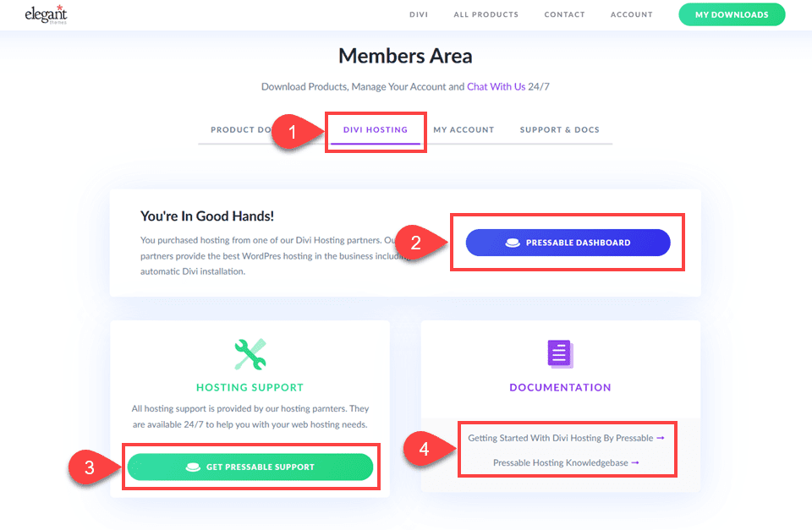Click the Get Pressable Support button
The width and height of the screenshot is (812, 530).
point(250,467)
